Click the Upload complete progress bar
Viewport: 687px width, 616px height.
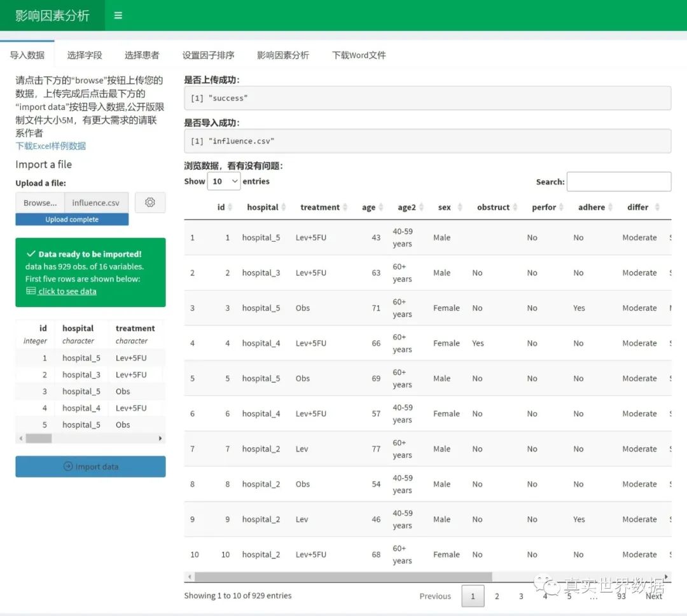[x=72, y=219]
